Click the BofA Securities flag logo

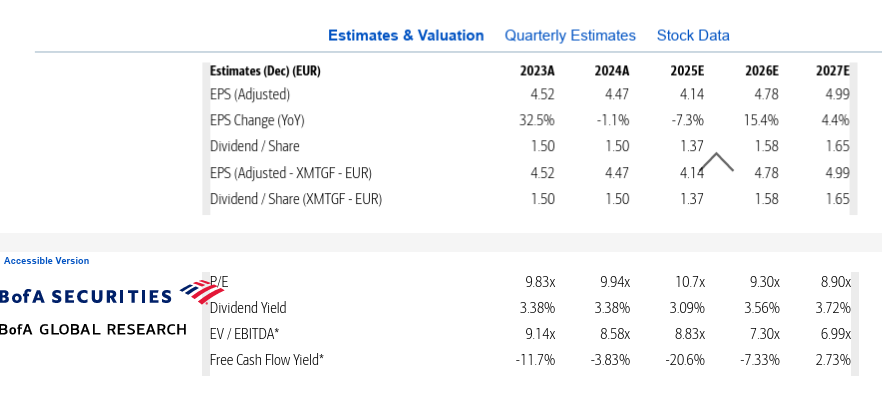point(203,292)
